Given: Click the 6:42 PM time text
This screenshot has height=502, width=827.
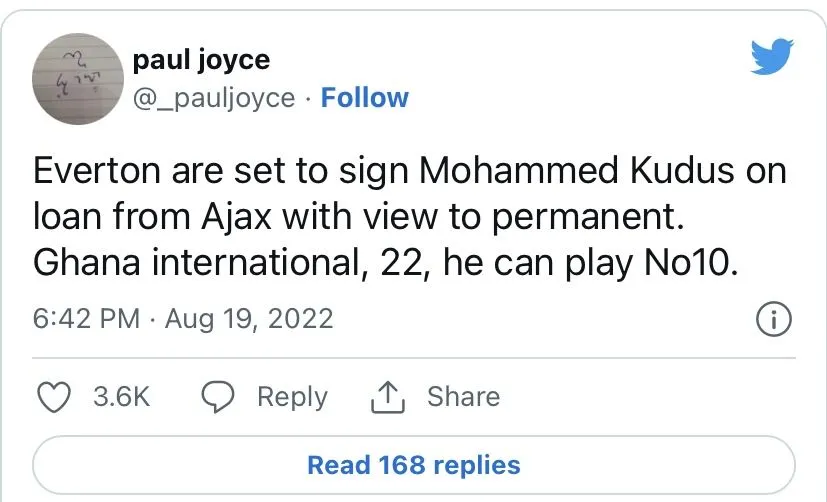Looking at the screenshot, I should pyautogui.click(x=86, y=319).
